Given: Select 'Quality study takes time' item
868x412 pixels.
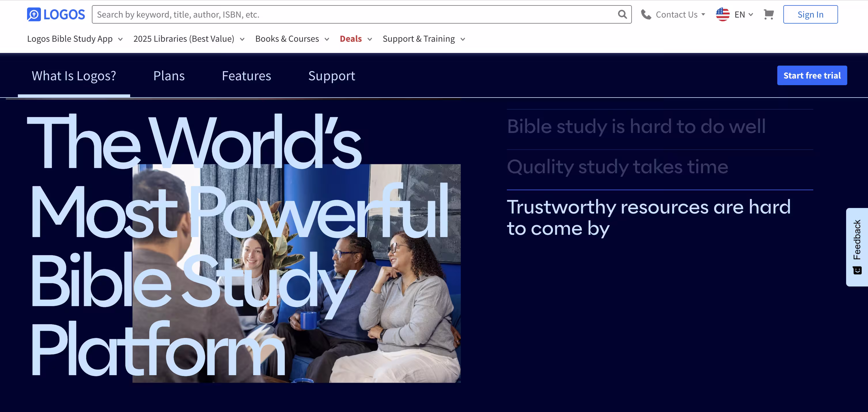Looking at the screenshot, I should click(617, 167).
